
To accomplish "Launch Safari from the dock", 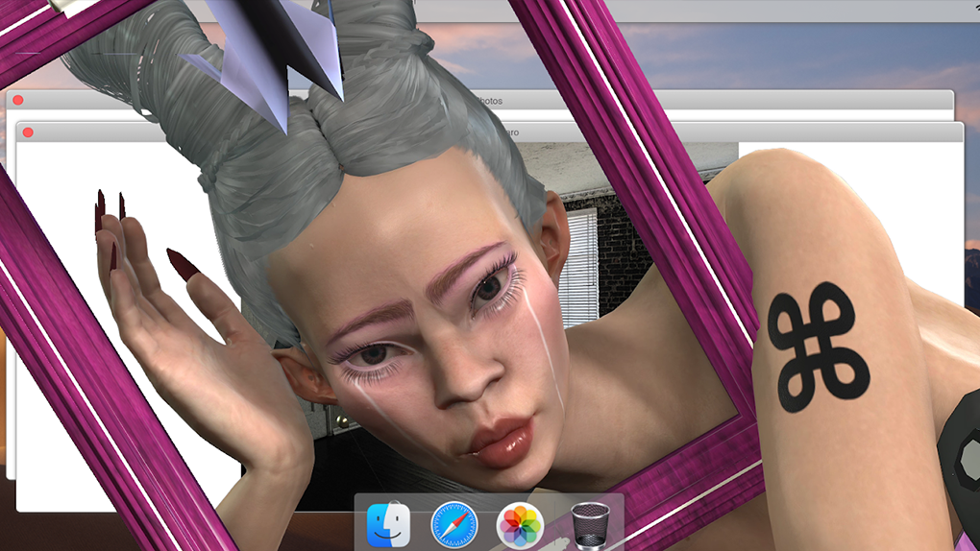I will click(x=453, y=525).
